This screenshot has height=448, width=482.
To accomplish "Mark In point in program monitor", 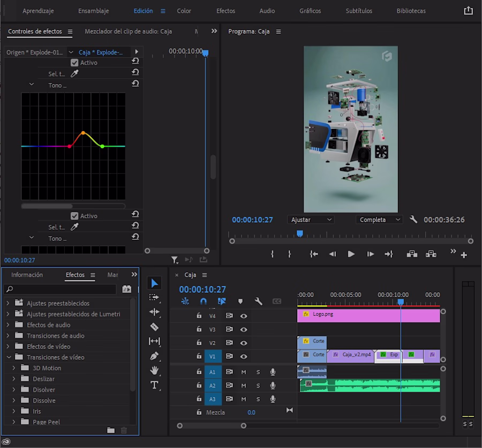I will [273, 254].
